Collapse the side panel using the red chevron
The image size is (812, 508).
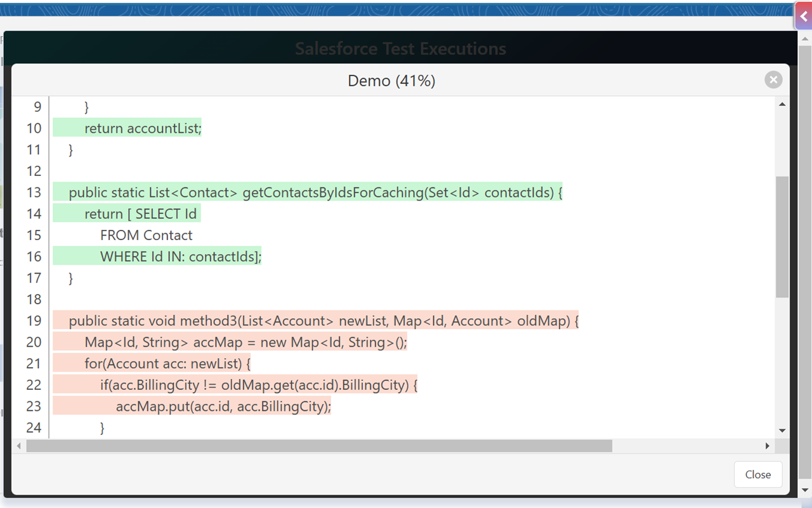point(803,15)
